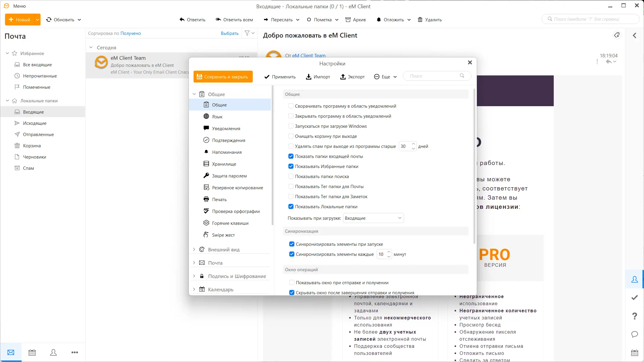The height and width of the screenshot is (362, 644).
Task: Switch to the Внешний вид settings section
Action: [x=224, y=249]
